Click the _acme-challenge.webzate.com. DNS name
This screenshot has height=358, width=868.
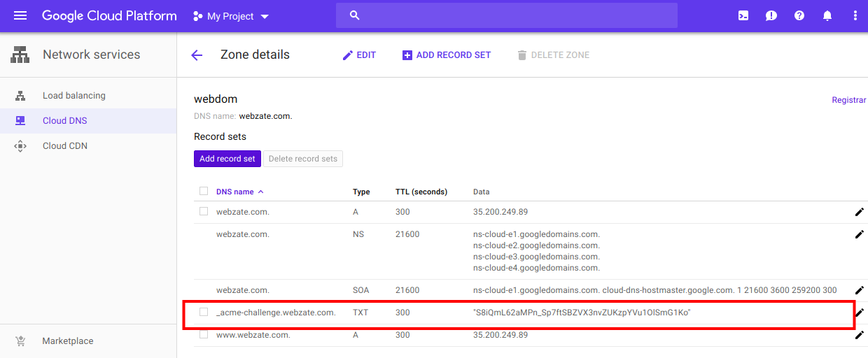(276, 313)
